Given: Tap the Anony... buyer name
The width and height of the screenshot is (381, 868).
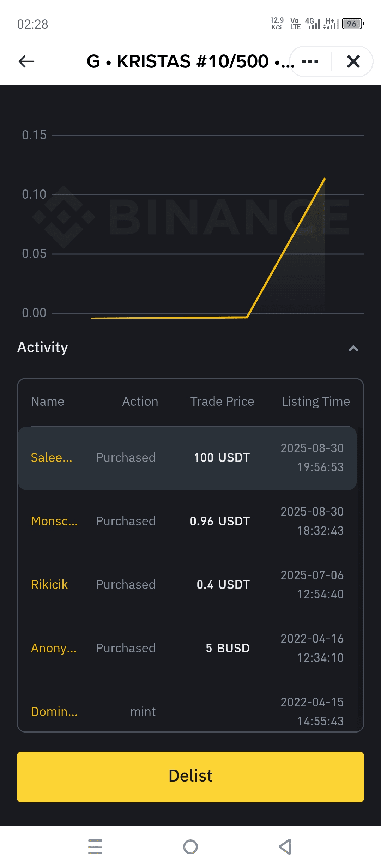Looking at the screenshot, I should tap(54, 648).
